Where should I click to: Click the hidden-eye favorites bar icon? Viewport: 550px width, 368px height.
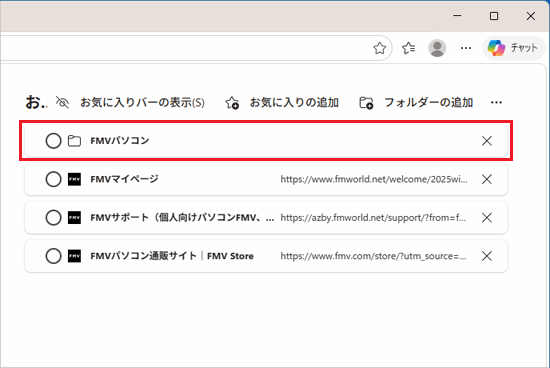[x=62, y=102]
